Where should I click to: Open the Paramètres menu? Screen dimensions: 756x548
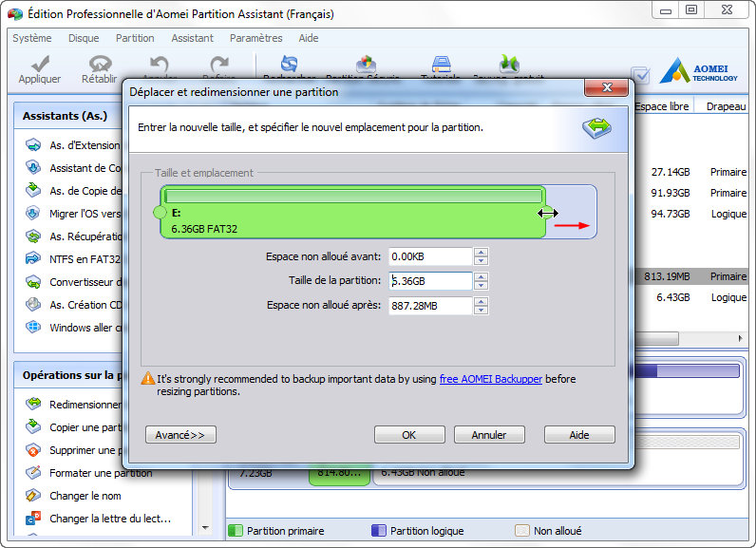pyautogui.click(x=256, y=38)
